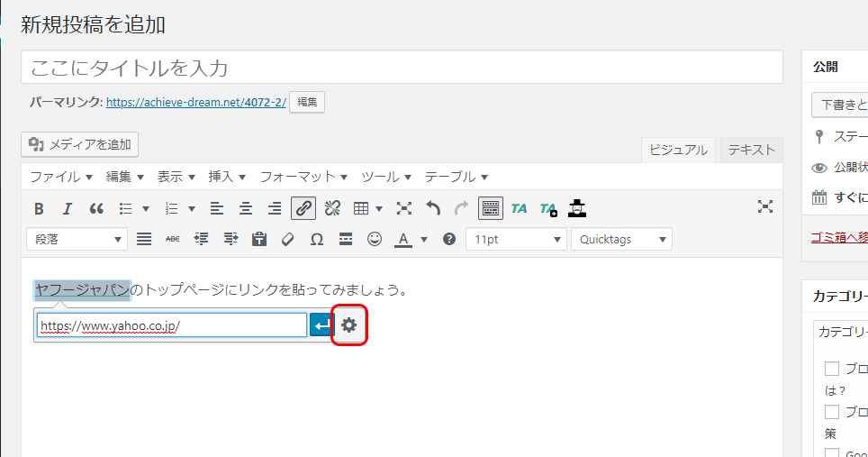Toggle the toolbar with the keyboard icon

click(491, 209)
